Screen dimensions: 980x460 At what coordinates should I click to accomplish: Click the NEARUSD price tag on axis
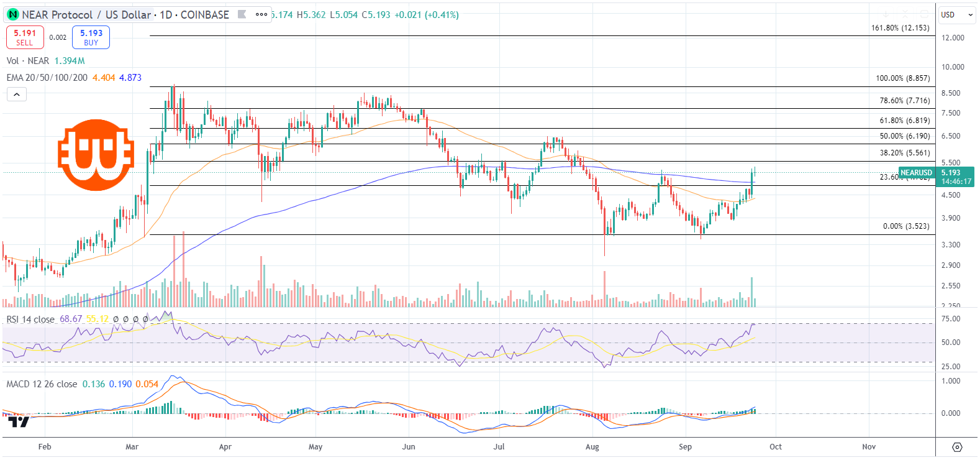tap(917, 173)
